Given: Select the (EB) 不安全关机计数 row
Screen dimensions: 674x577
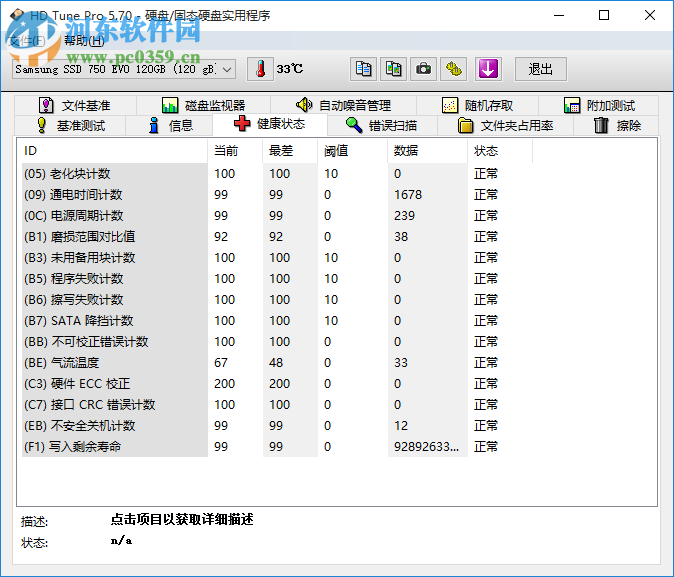Looking at the screenshot, I should [x=277, y=426].
